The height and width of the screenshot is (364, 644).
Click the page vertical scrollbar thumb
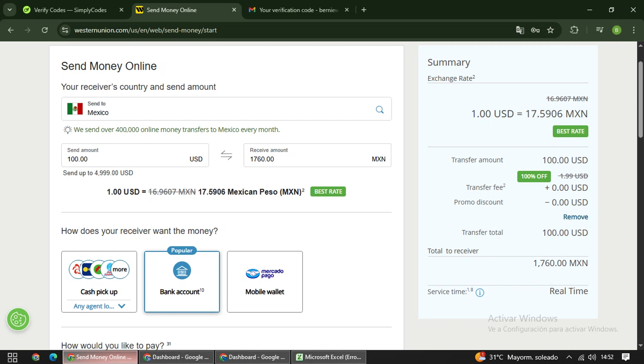pyautogui.click(x=641, y=100)
